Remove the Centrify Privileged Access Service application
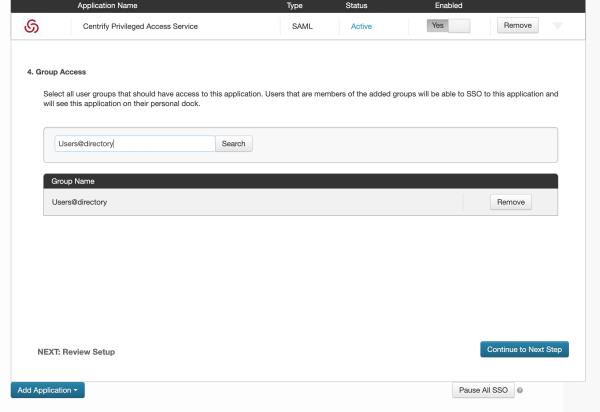600x412 pixels. tap(518, 25)
